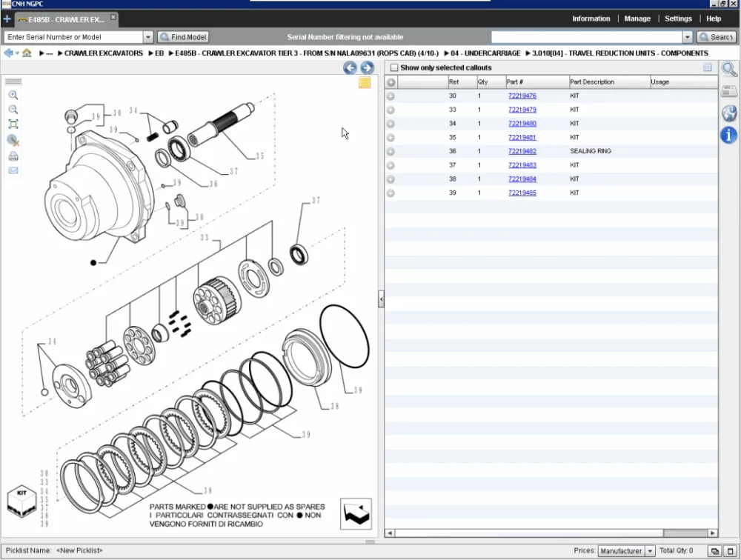Click the yellow sticky note icon
Viewport: 741px width, 560px height.
[365, 83]
